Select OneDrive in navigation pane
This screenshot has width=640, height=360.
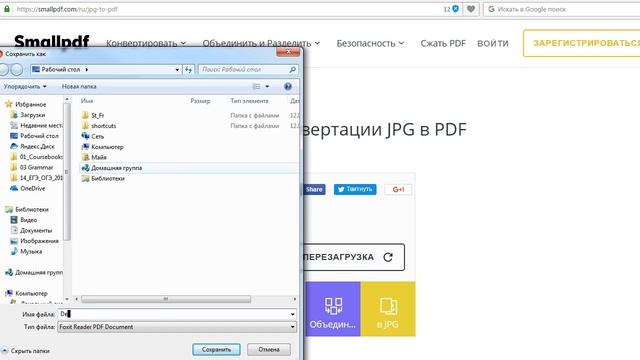click(32, 189)
